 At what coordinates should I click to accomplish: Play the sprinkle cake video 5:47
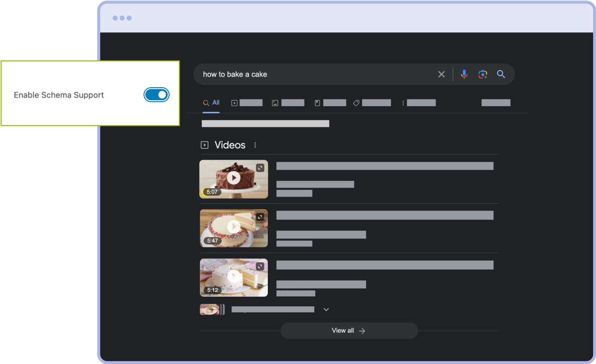coord(234,227)
